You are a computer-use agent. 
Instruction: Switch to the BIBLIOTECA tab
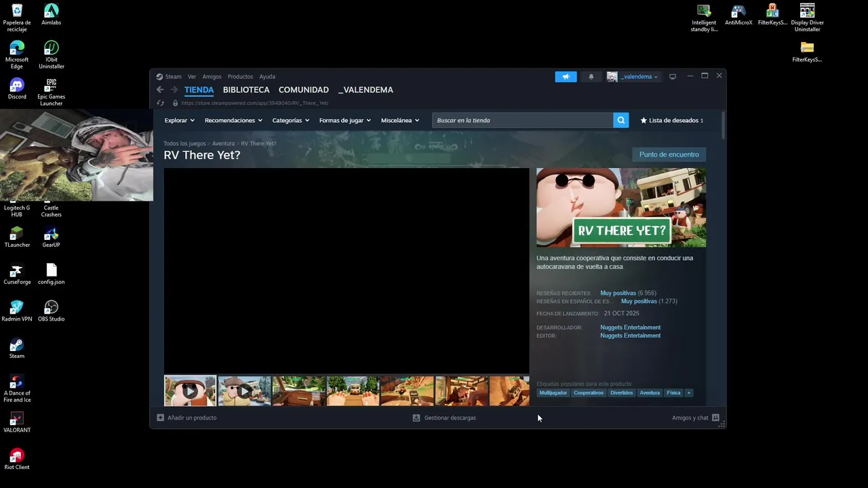coord(246,89)
